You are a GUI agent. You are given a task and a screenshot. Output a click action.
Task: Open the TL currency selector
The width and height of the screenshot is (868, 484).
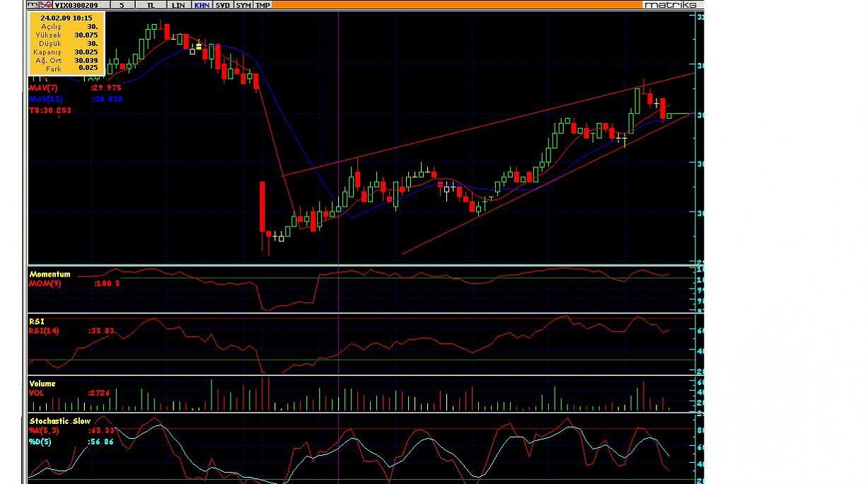[150, 4]
